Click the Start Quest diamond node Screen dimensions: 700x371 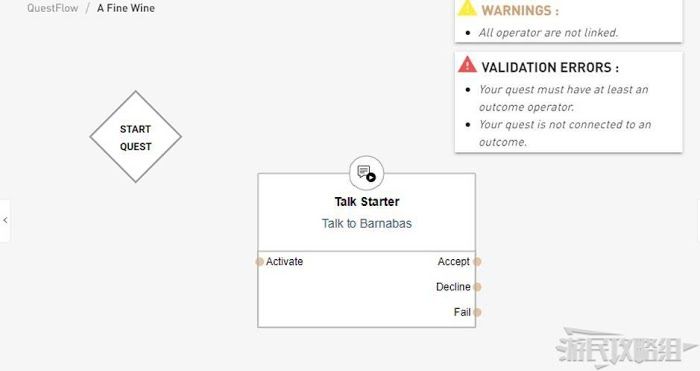[136, 137]
